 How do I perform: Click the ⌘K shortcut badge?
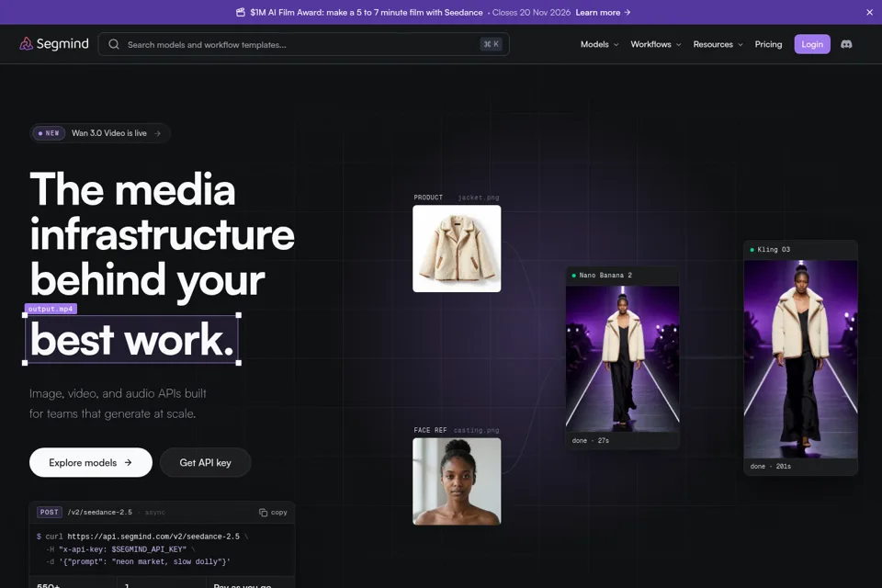tap(491, 44)
